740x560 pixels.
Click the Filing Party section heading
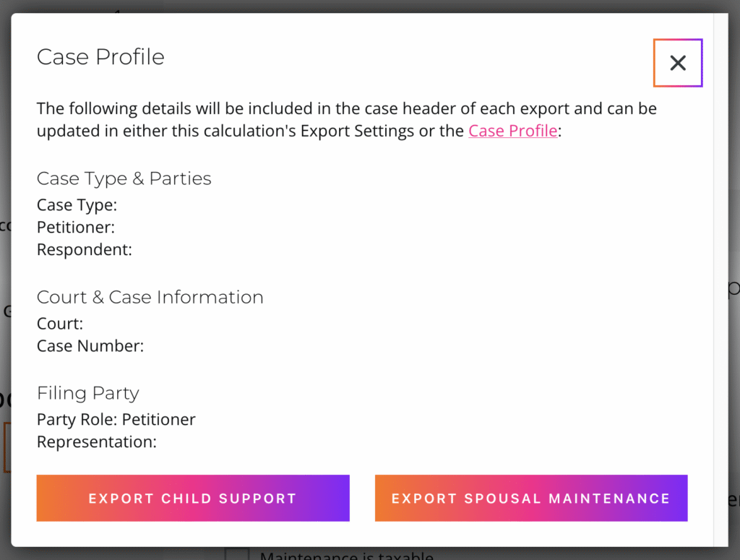click(87, 393)
